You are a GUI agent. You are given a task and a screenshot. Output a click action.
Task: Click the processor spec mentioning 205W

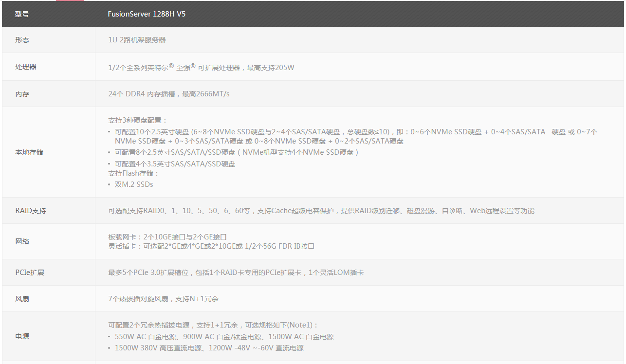[201, 67]
